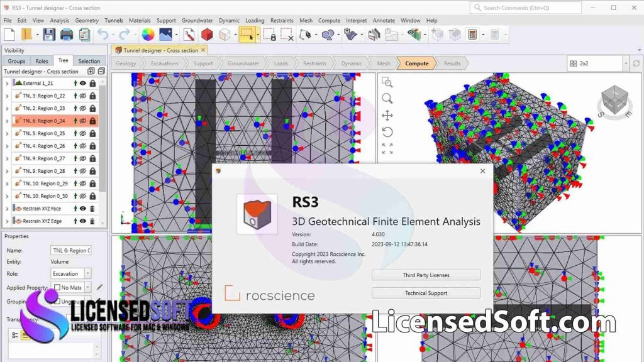Viewport: 644px width, 362px height.
Task: Click the selection lock icon
Action: pos(269,35)
